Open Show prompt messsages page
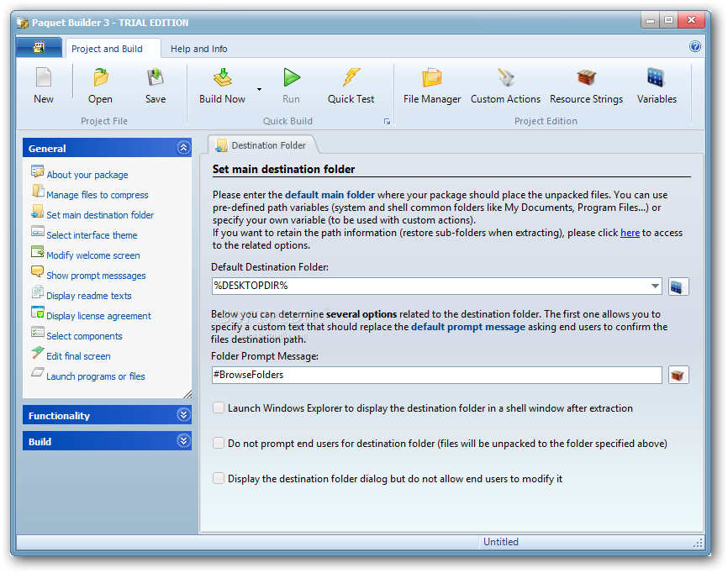The height and width of the screenshot is (573, 728). point(96,276)
